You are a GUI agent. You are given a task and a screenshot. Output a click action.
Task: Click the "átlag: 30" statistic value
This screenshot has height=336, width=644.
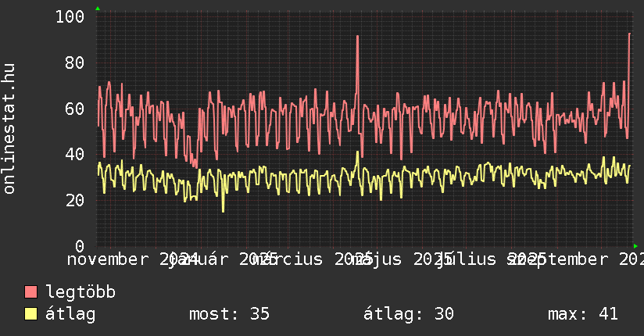pos(408,314)
